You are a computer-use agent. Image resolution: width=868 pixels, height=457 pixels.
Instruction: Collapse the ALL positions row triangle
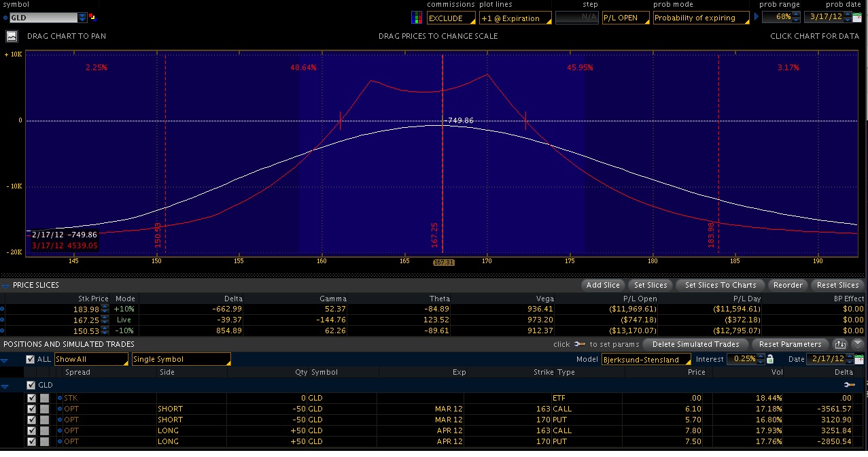[5, 360]
